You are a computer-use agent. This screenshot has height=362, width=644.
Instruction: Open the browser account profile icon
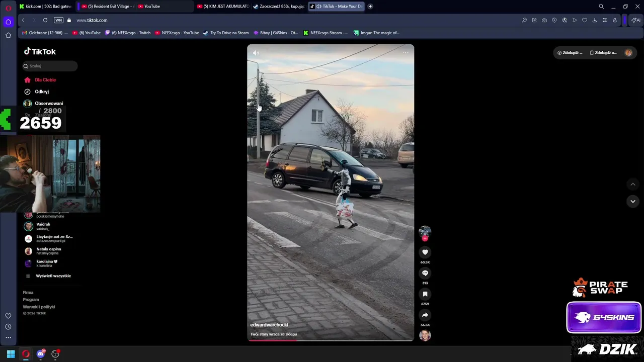[x=615, y=20]
